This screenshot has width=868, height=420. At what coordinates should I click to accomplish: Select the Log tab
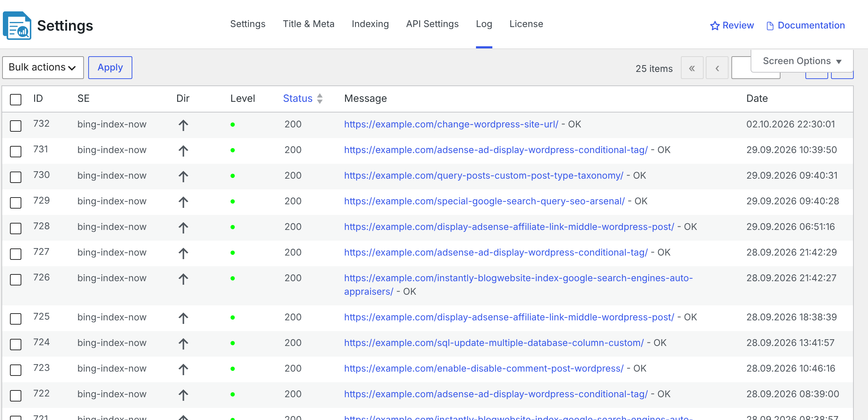pos(484,24)
